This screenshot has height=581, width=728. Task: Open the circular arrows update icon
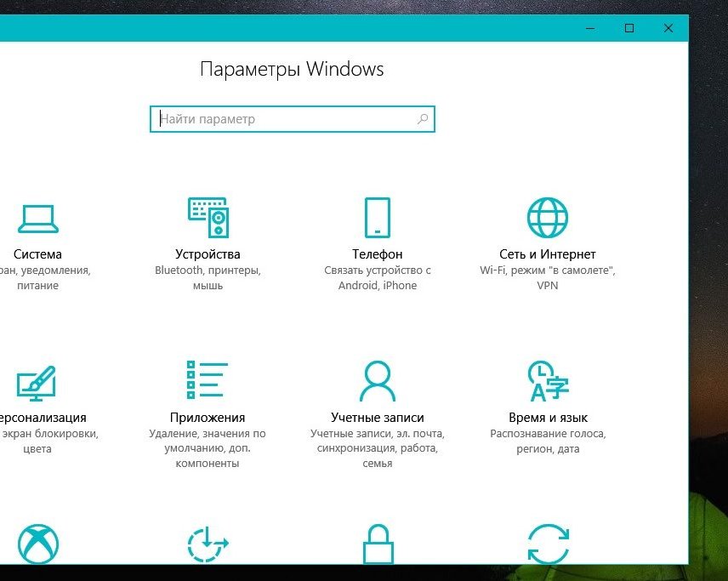click(549, 544)
